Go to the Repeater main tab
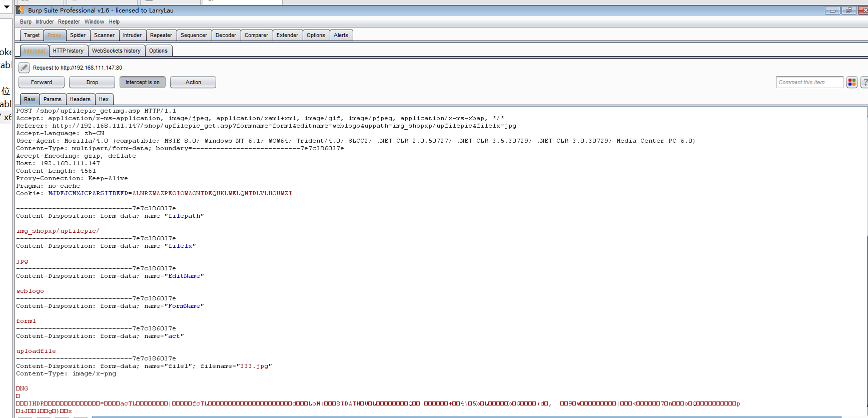Image resolution: width=868 pixels, height=418 pixels. pos(161,35)
